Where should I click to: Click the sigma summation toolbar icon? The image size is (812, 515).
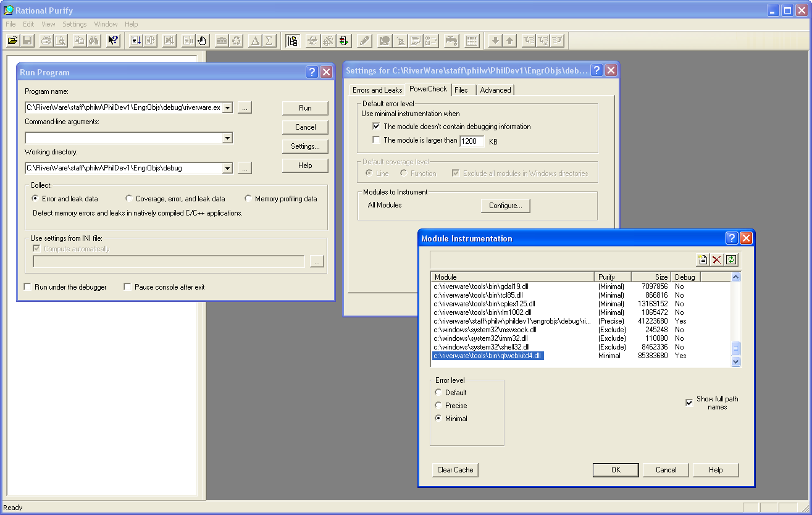click(x=269, y=41)
